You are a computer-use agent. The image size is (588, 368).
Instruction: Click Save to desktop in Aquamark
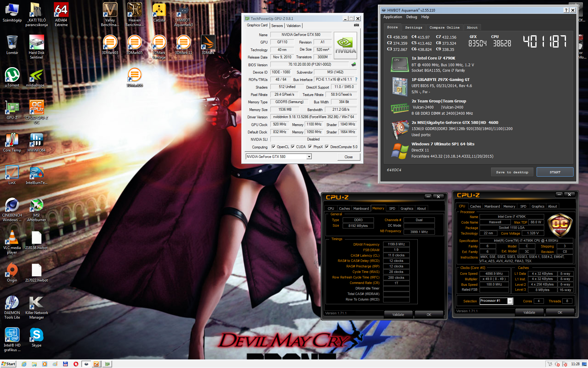click(x=512, y=172)
